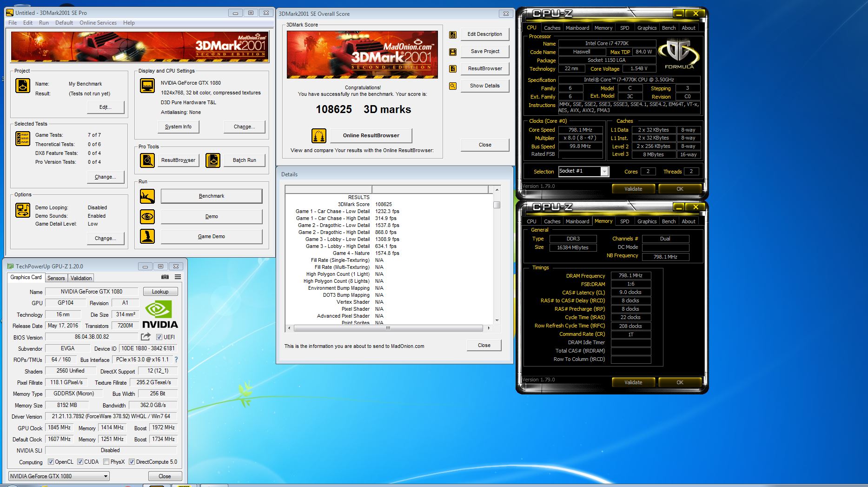Click the BIOS share/export arrow icon in GPU-Z

146,337
